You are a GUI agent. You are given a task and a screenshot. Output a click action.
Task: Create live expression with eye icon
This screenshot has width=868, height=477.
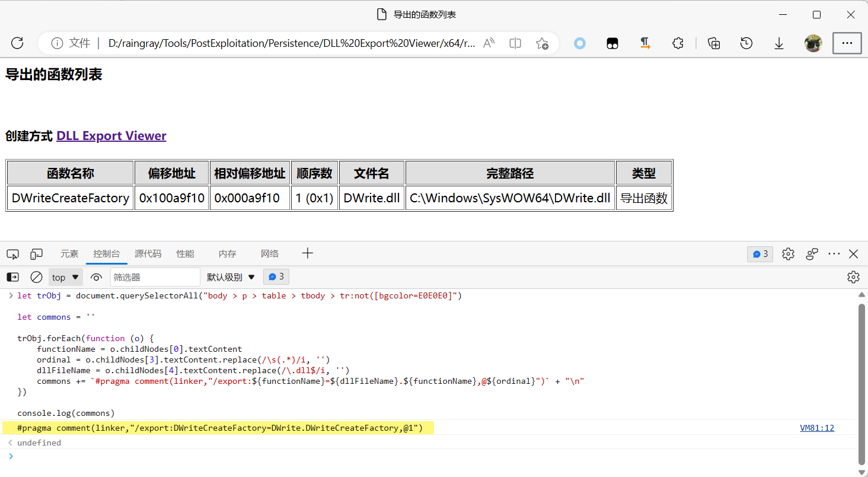[96, 277]
